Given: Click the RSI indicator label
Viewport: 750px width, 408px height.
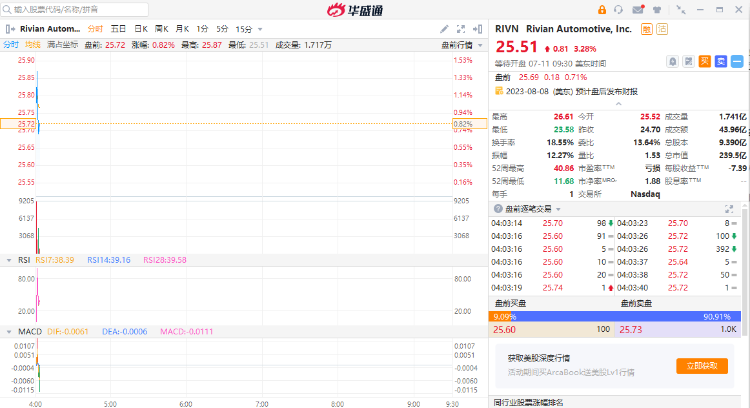Looking at the screenshot, I should click(24, 260).
